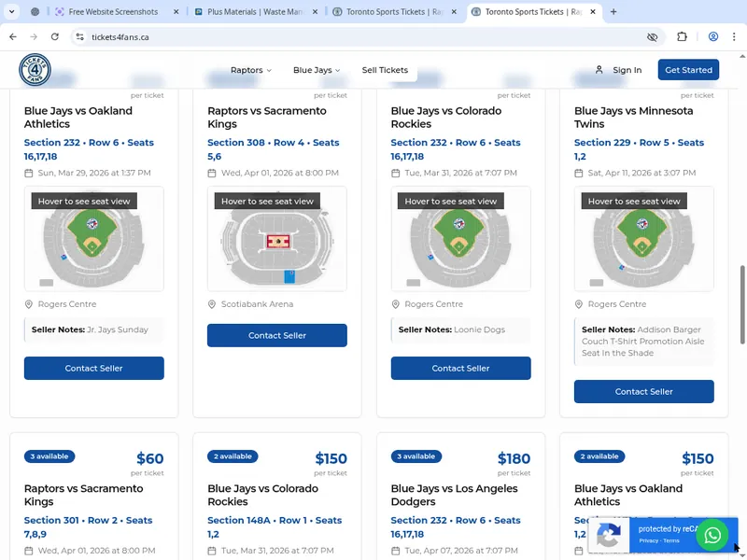The height and width of the screenshot is (560, 747).
Task: Click the tracking protection eye icon
Action: pos(652,36)
